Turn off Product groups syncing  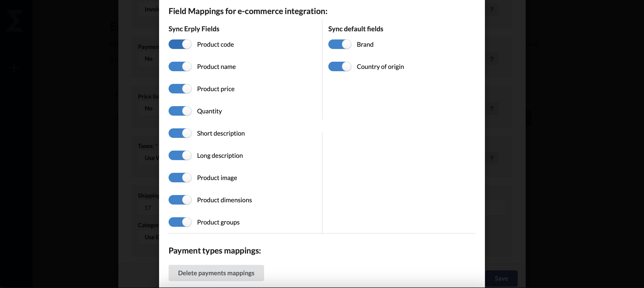point(180,222)
